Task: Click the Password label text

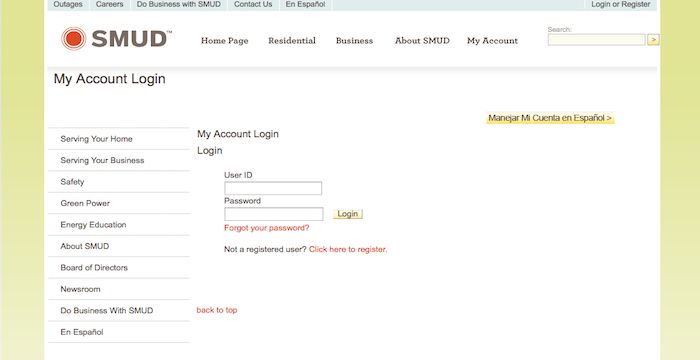Action: 242,201
